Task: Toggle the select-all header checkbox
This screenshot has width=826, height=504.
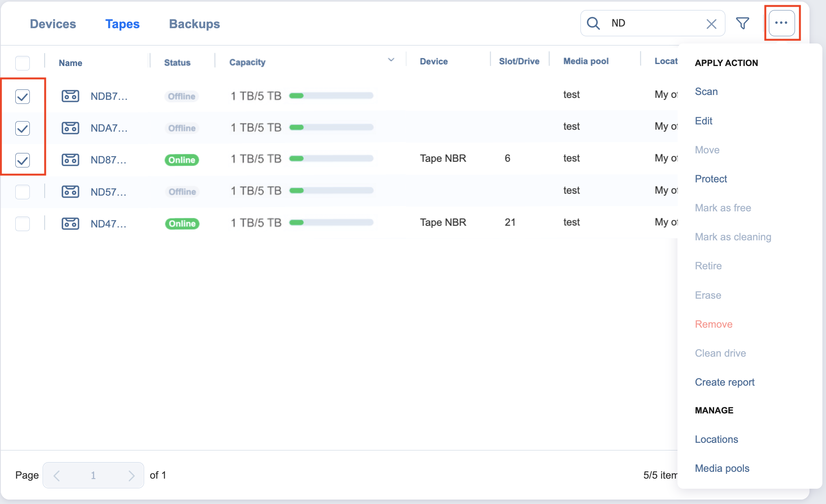Action: [x=23, y=63]
